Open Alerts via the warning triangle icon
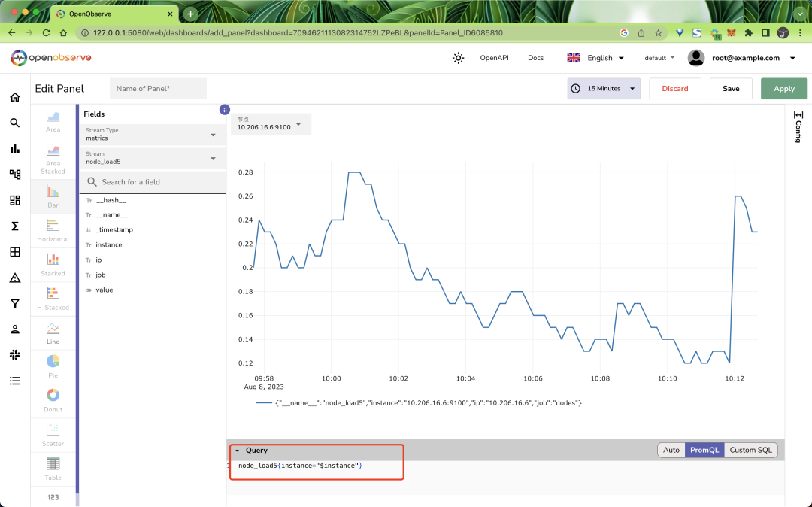 click(x=15, y=278)
